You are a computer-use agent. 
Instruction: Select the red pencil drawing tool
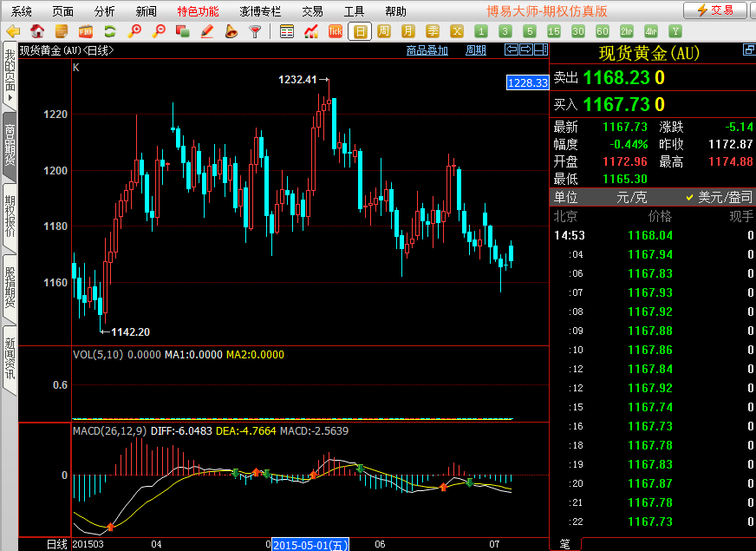tap(207, 31)
